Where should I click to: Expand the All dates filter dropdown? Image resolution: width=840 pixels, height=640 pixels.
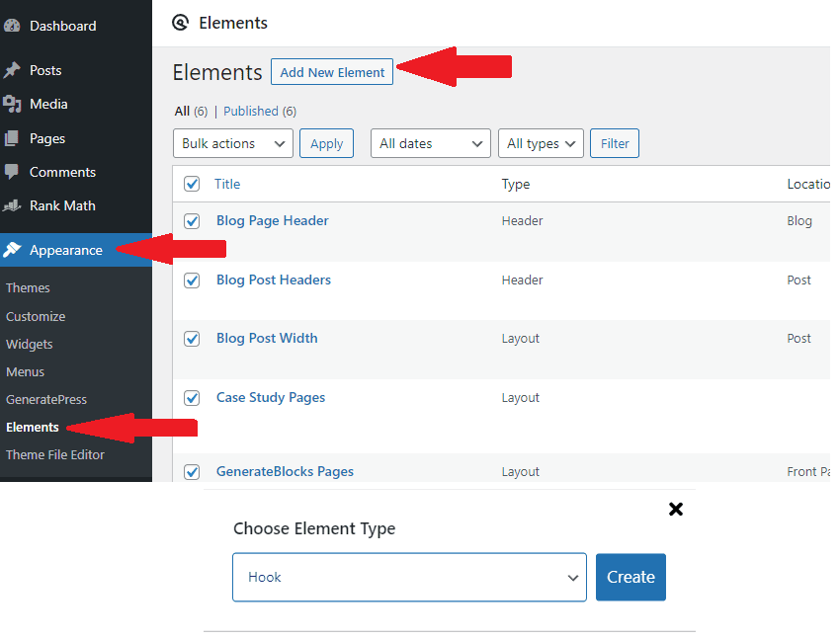point(430,142)
